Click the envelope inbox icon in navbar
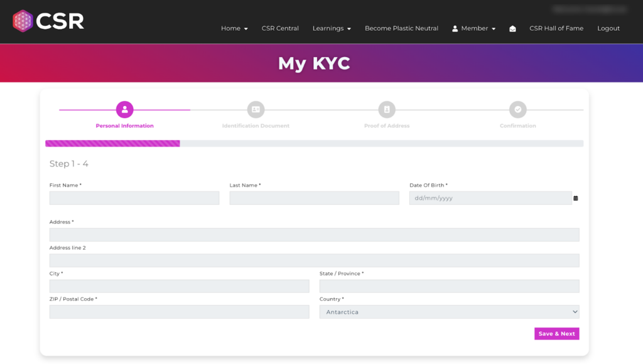This screenshot has width=643, height=364. pos(512,29)
